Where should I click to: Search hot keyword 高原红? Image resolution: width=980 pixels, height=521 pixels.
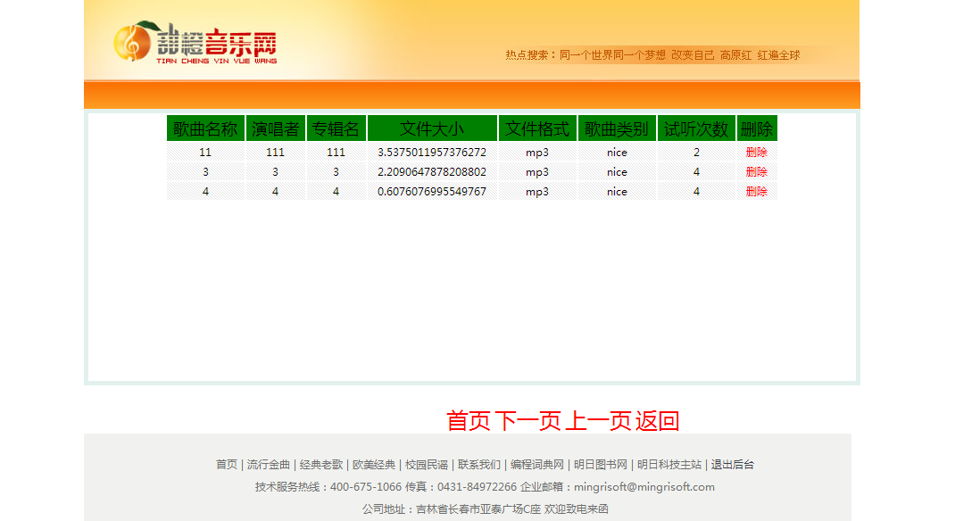tap(735, 55)
